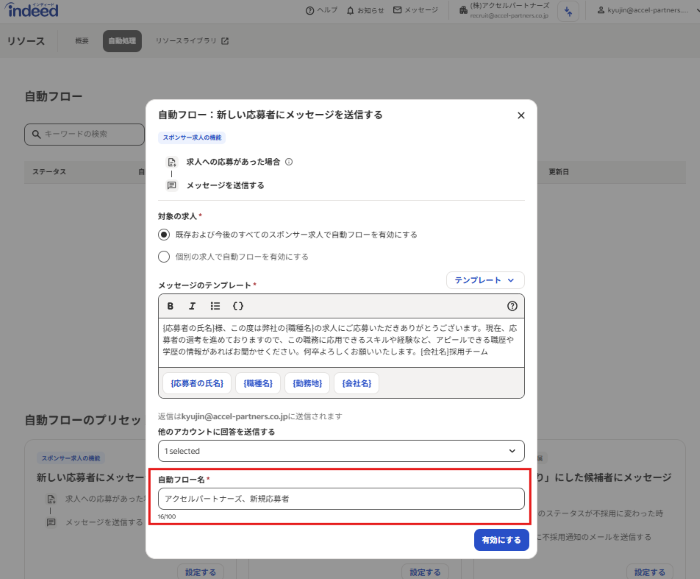Insert the {応募者の氏名} placeholder
Image resolution: width=700 pixels, height=579 pixels.
coord(196,383)
